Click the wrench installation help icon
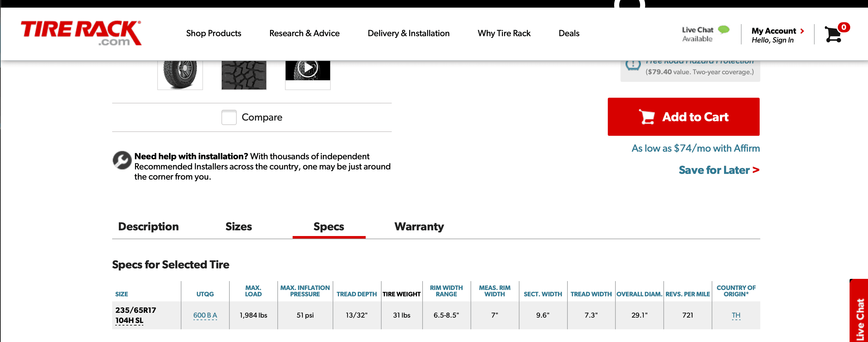 tap(122, 160)
